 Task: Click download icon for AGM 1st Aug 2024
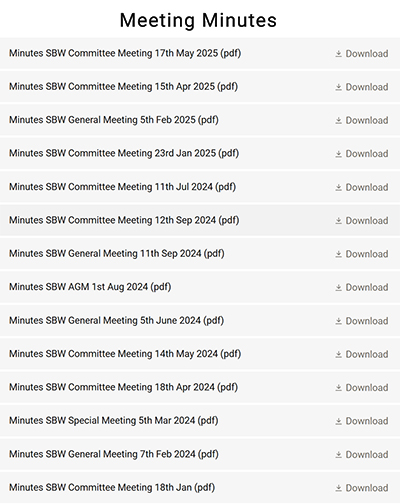tap(338, 287)
